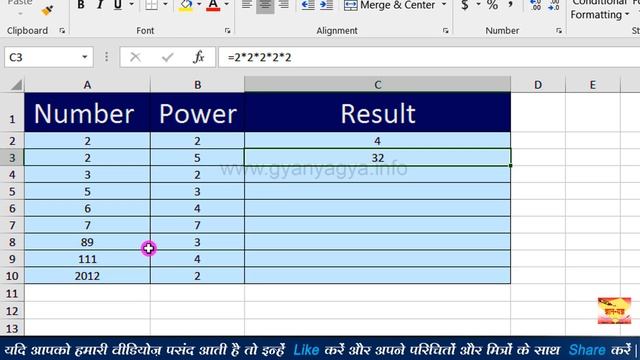Select row 3 header

(12, 158)
